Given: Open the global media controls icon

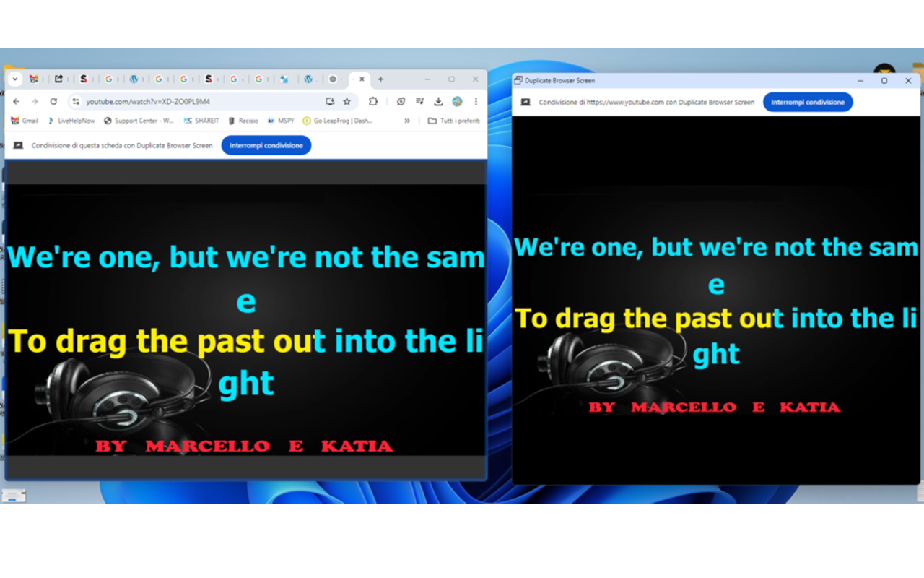Looking at the screenshot, I should pyautogui.click(x=419, y=102).
